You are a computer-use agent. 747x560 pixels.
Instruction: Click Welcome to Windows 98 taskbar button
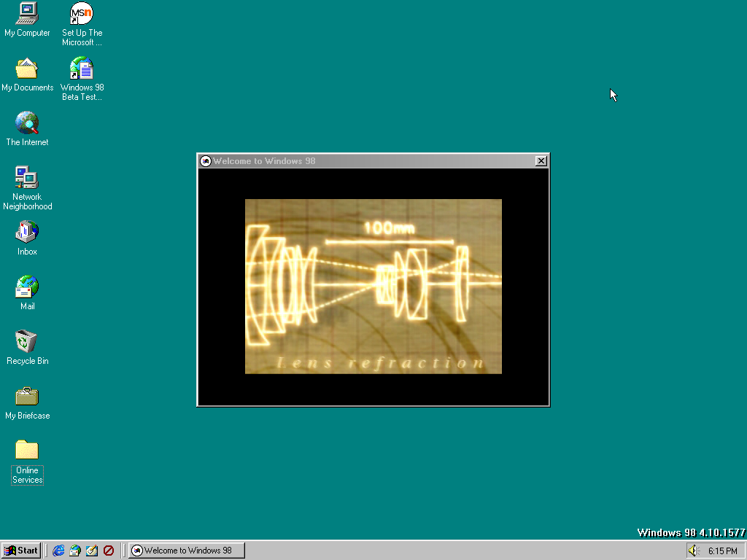coord(186,551)
